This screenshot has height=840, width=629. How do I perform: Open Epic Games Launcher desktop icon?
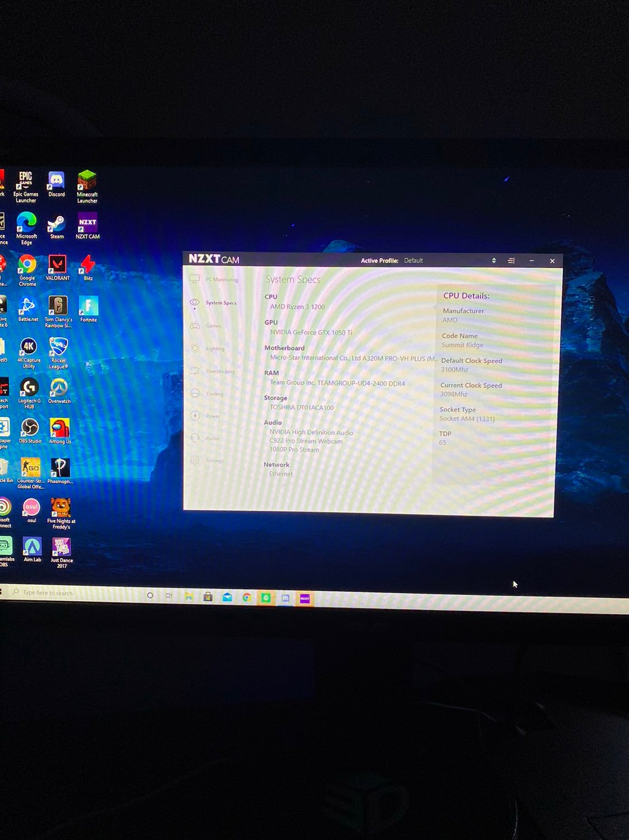tap(26, 186)
